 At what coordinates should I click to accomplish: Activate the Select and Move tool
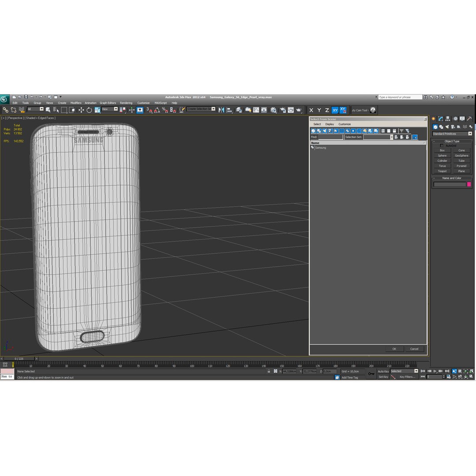pos(81,110)
